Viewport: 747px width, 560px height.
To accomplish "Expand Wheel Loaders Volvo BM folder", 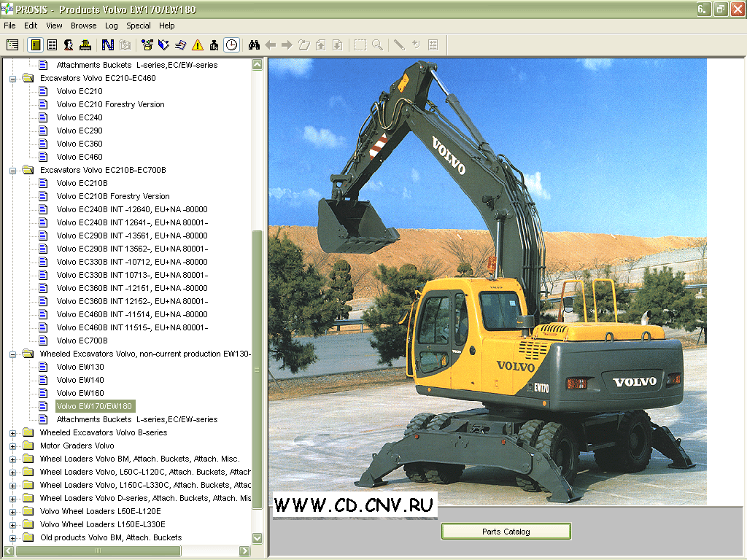I will (x=13, y=459).
